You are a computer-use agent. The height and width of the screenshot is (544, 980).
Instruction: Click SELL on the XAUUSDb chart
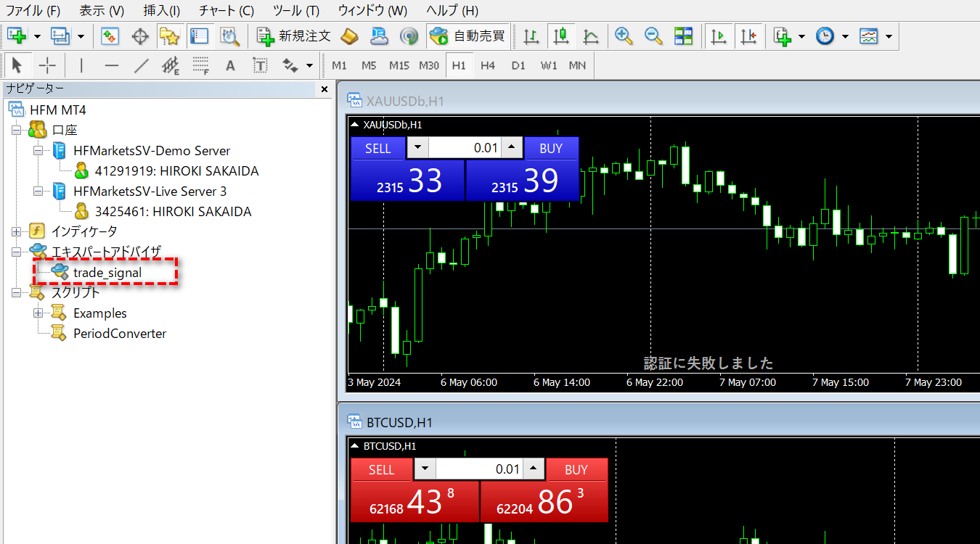(377, 149)
